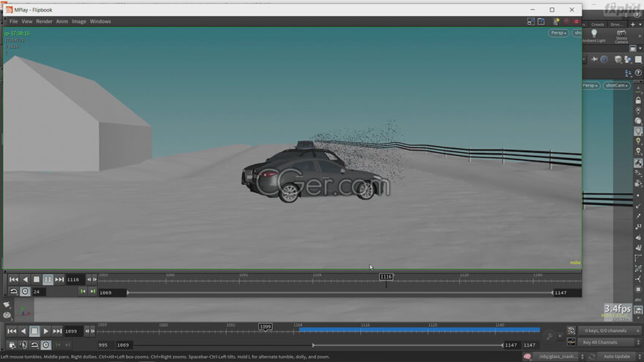Jump to first frame in Houdini playbar
This screenshot has width=644, height=362.
coord(12,331)
